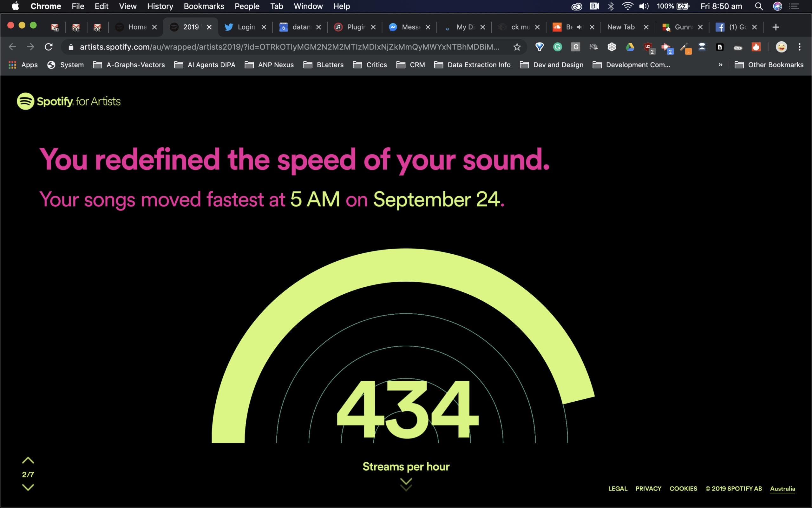View site info via padlock icon
812x508 pixels.
click(71, 47)
